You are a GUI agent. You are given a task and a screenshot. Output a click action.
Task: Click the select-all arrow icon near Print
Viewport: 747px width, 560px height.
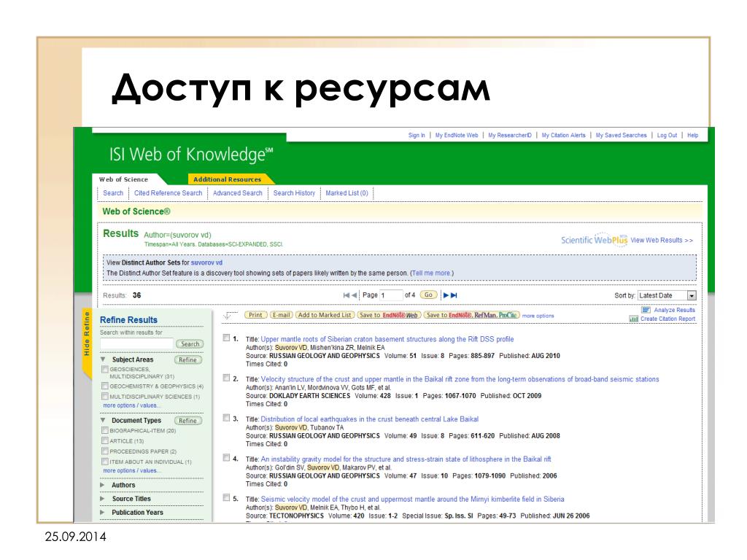click(x=230, y=315)
